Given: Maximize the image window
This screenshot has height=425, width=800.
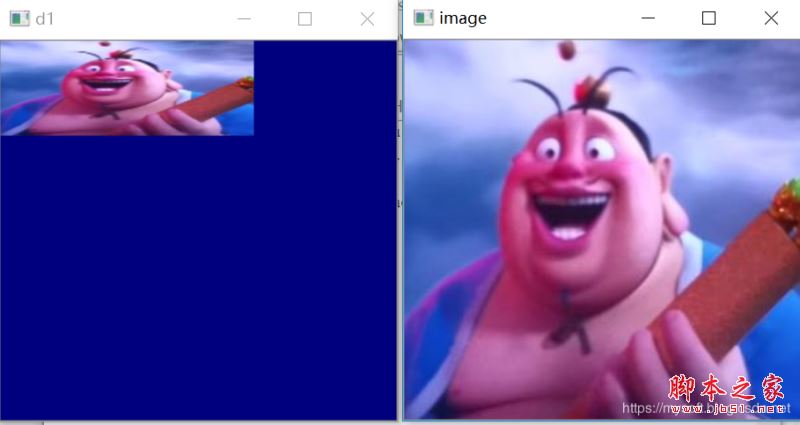Looking at the screenshot, I should coord(709,18).
